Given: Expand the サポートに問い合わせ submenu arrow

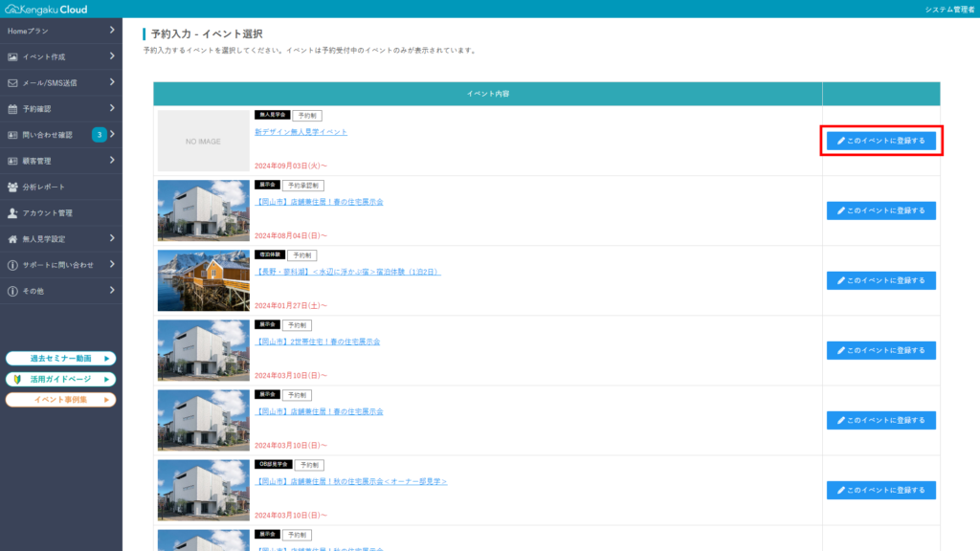Looking at the screenshot, I should [112, 264].
